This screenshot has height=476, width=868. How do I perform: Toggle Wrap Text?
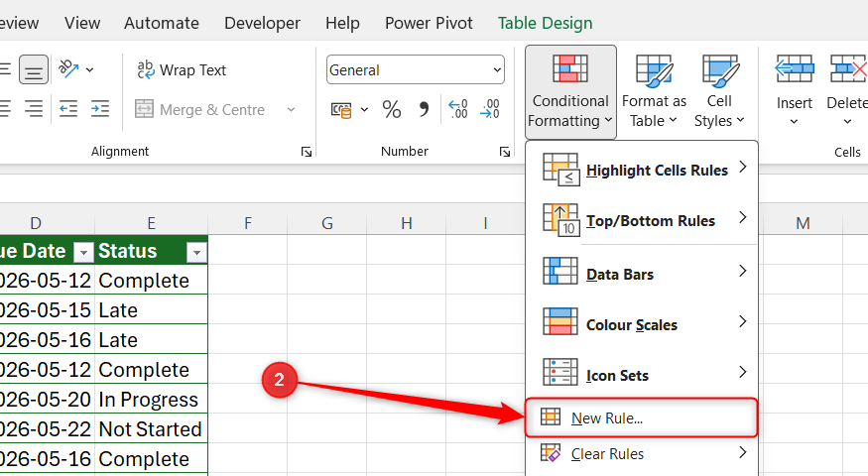182,69
